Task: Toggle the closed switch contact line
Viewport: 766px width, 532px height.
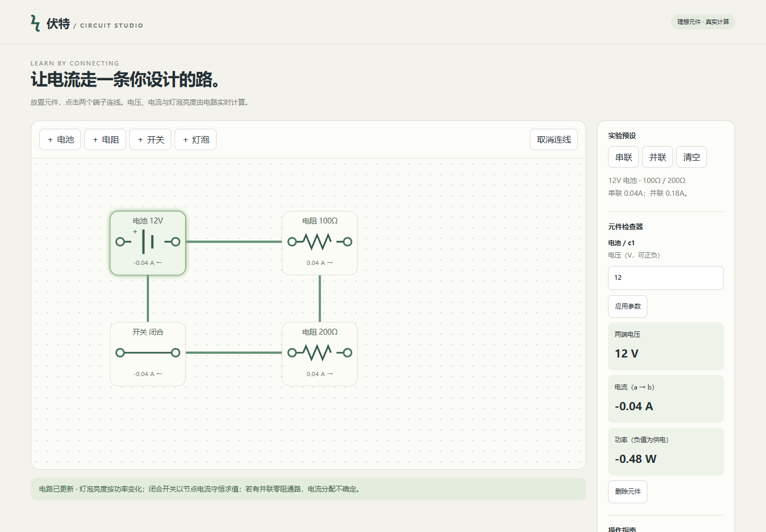Action: (x=148, y=353)
